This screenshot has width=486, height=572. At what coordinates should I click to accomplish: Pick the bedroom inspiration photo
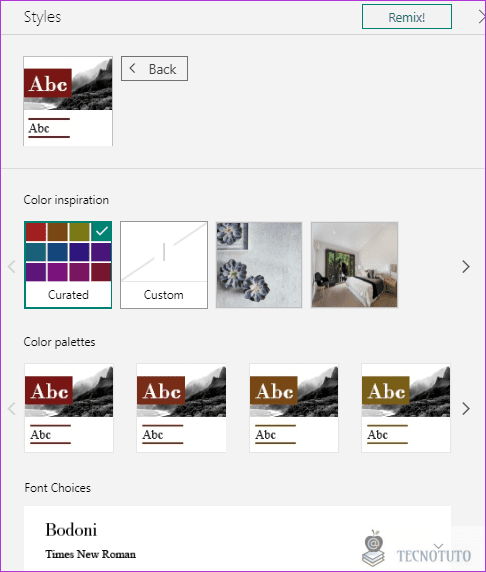point(354,265)
